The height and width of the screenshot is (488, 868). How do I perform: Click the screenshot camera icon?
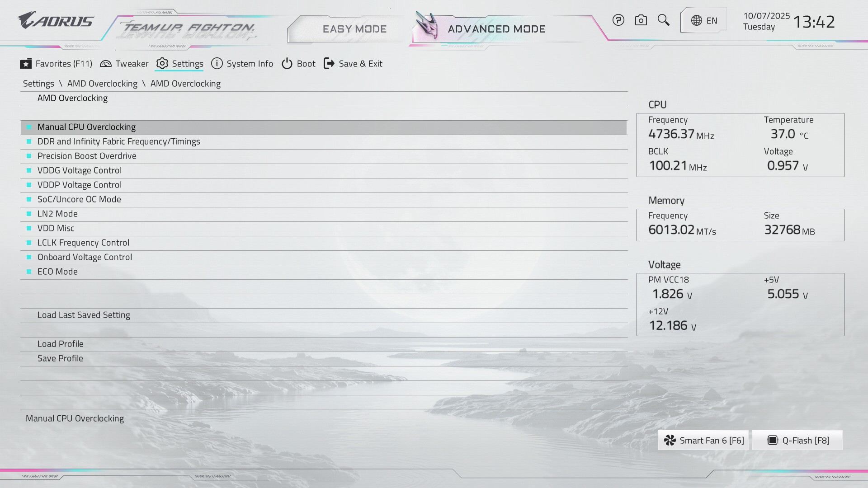pos(641,20)
